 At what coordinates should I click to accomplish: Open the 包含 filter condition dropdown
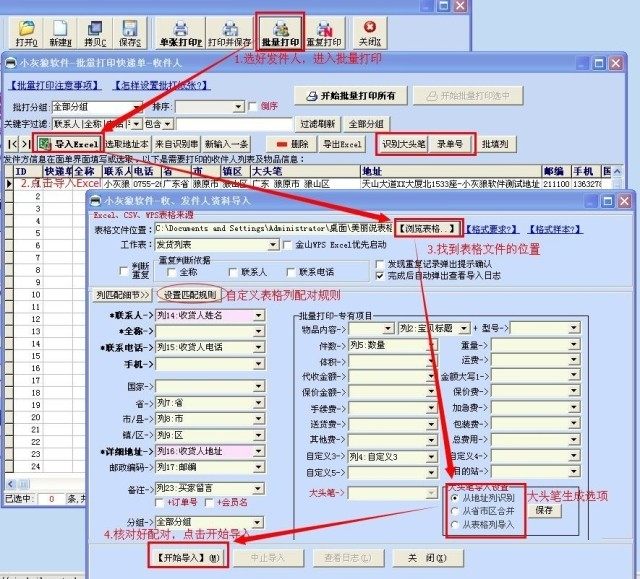pyautogui.click(x=168, y=124)
